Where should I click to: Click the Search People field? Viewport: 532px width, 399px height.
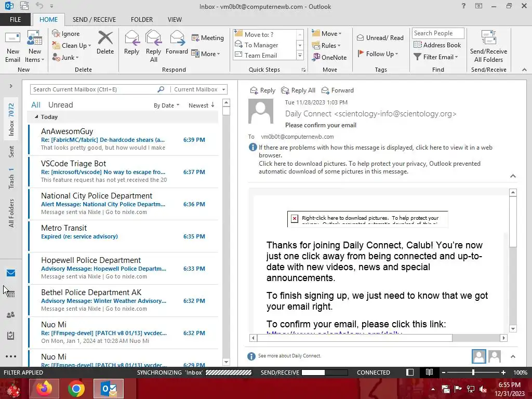click(x=438, y=33)
